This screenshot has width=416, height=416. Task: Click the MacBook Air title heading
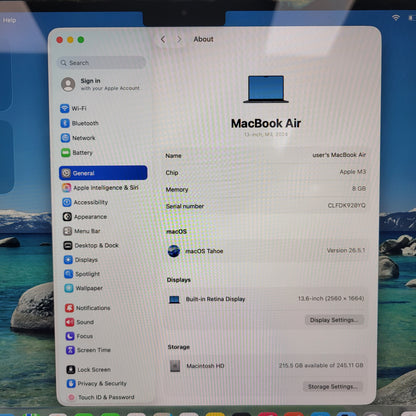(x=266, y=123)
